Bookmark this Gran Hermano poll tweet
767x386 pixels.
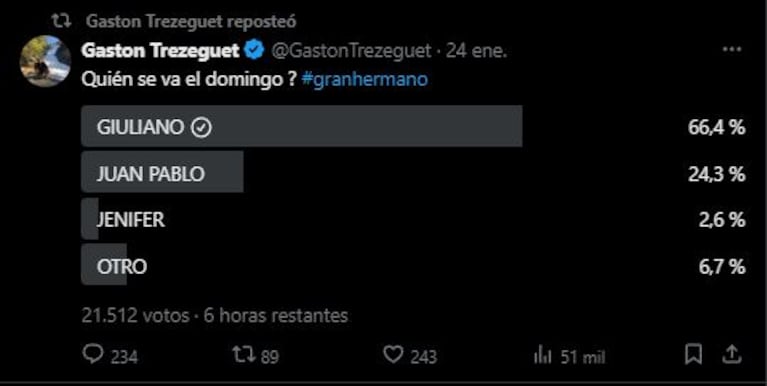click(694, 354)
